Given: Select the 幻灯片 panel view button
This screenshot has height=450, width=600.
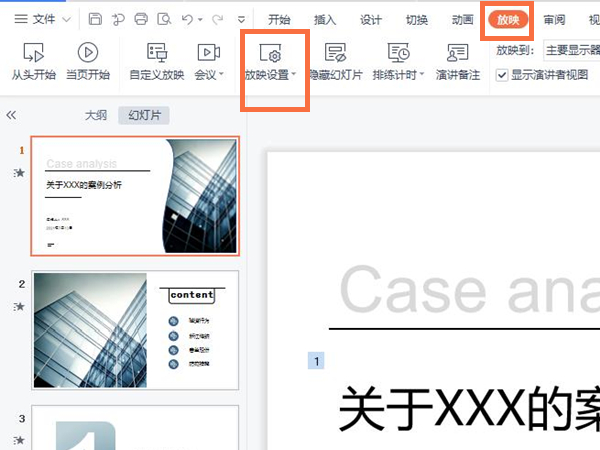Looking at the screenshot, I should coord(143,115).
